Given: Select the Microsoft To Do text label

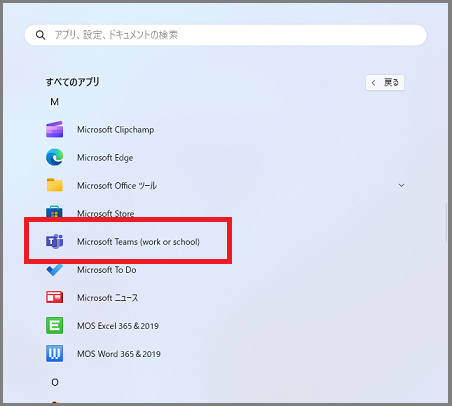Looking at the screenshot, I should [107, 270].
